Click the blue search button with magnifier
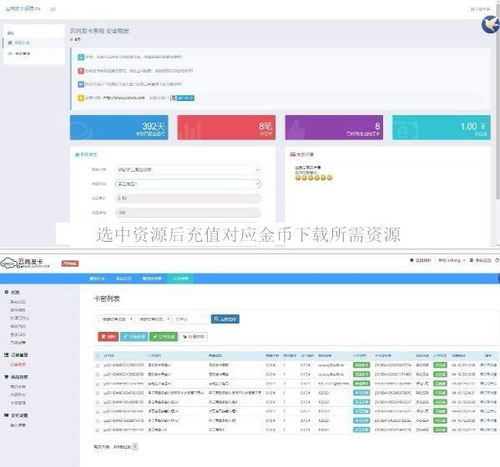500x467 pixels. 225,319
